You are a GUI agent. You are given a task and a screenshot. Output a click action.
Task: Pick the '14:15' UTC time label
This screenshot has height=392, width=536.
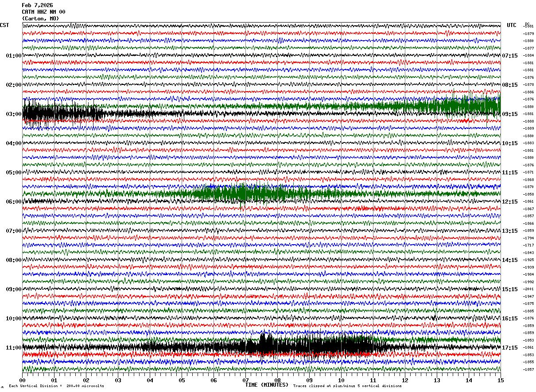(x=510, y=260)
